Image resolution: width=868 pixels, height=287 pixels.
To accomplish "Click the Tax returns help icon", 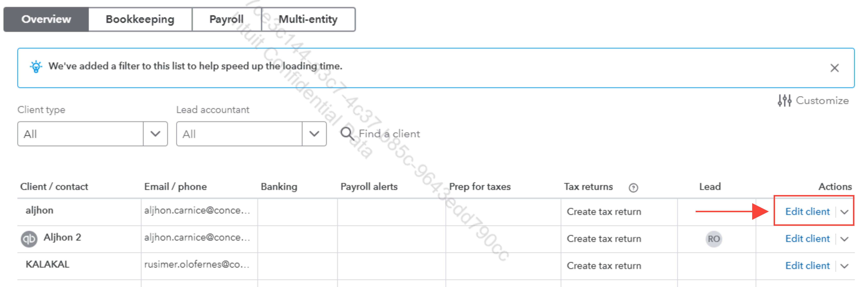I will tap(633, 188).
